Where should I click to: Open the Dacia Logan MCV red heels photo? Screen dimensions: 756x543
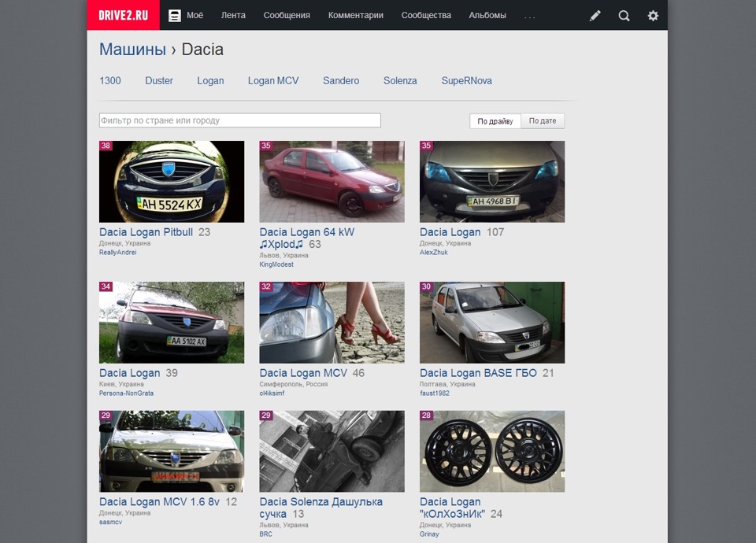[332, 323]
